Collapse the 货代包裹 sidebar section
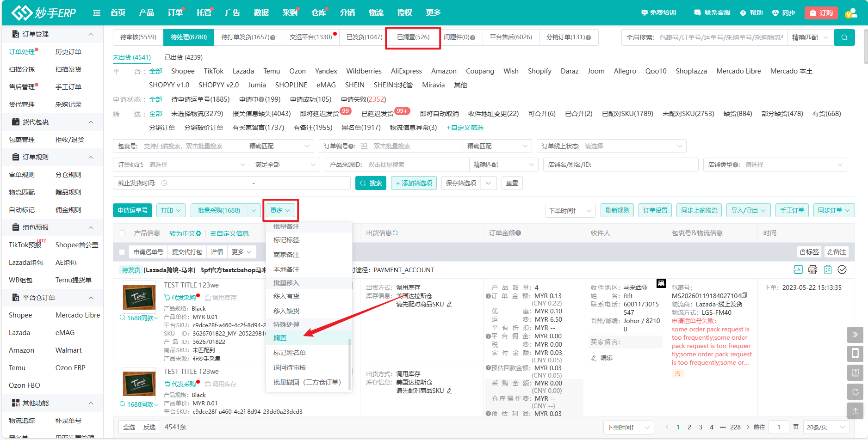868x440 pixels. [x=91, y=122]
